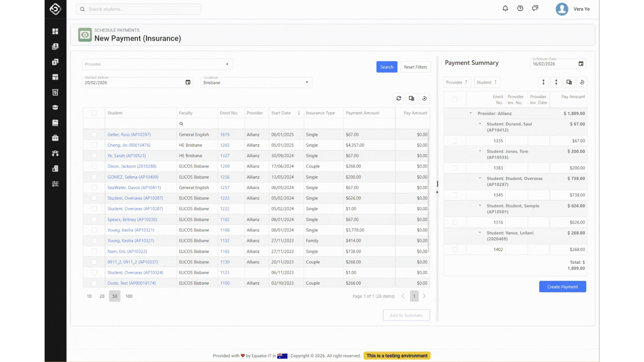Tick the checkbox for Geller, Ross row
The image size is (644, 362).
pos(94,134)
